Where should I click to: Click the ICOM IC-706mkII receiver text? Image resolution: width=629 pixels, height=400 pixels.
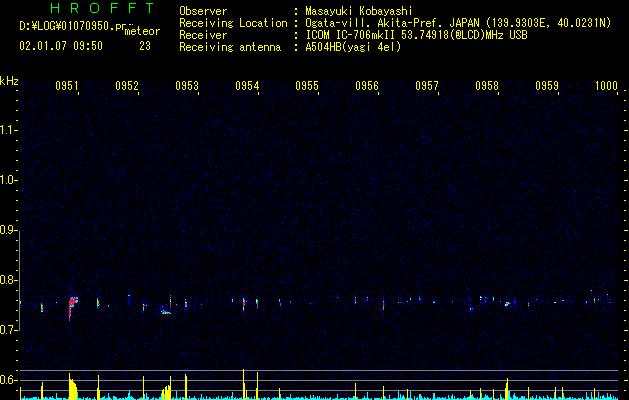click(416, 35)
